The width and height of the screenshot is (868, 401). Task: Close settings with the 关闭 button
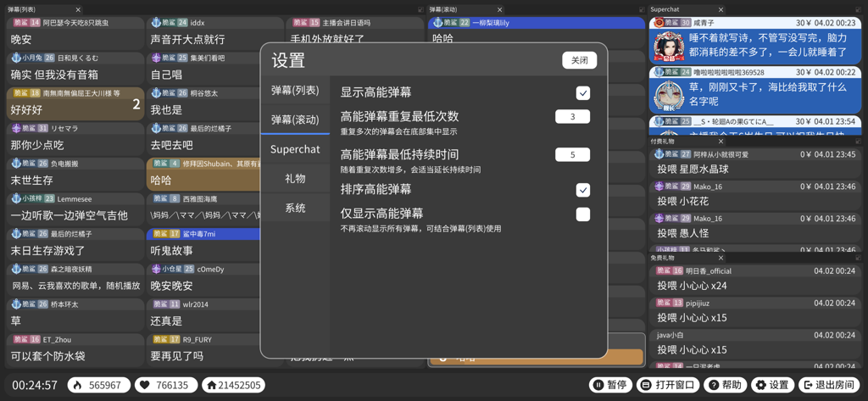point(580,60)
